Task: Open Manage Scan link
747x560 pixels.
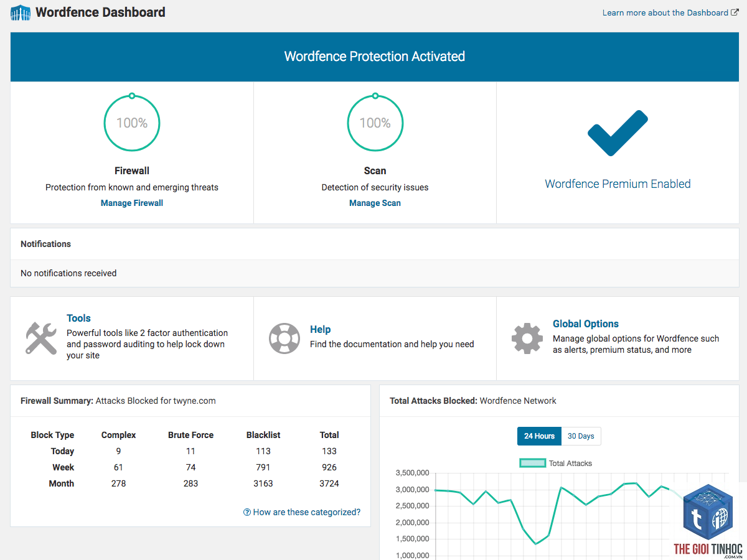Action: (x=375, y=203)
